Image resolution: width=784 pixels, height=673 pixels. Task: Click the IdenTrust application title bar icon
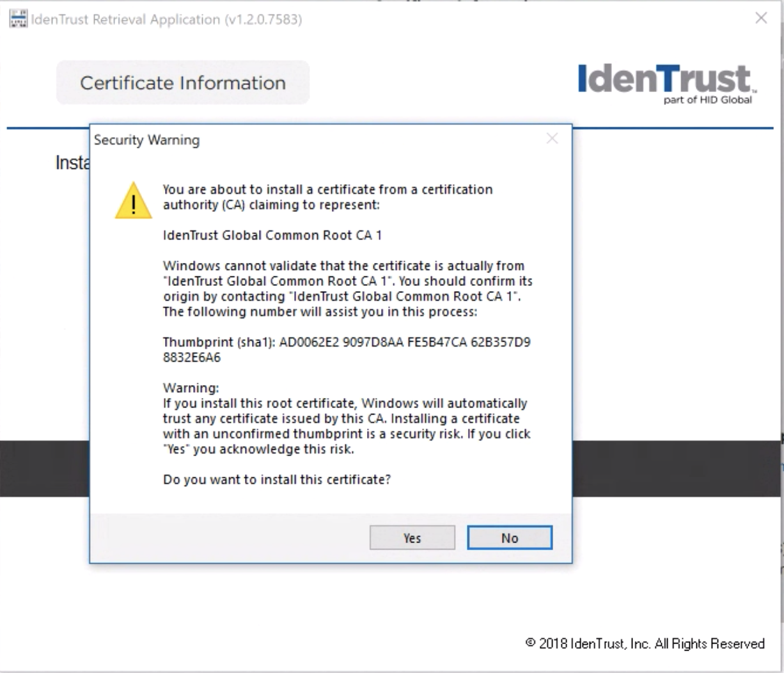18,19
